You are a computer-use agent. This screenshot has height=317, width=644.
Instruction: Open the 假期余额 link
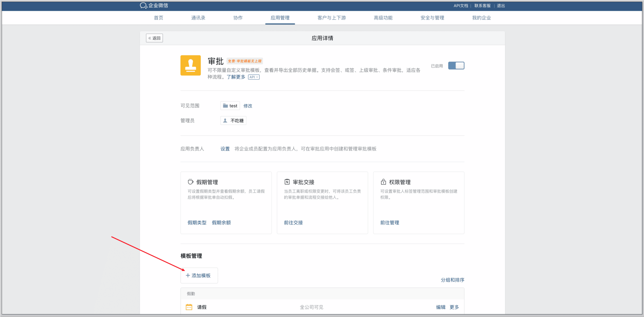point(221,223)
